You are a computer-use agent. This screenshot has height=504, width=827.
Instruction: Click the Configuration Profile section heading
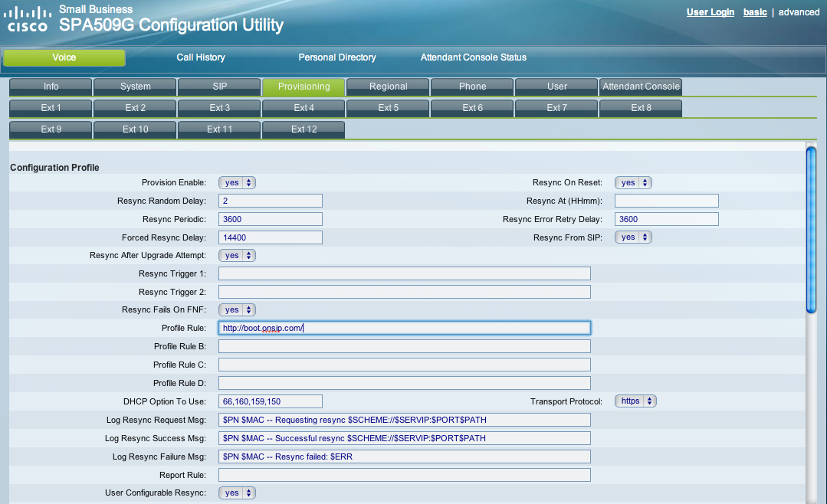[55, 168]
